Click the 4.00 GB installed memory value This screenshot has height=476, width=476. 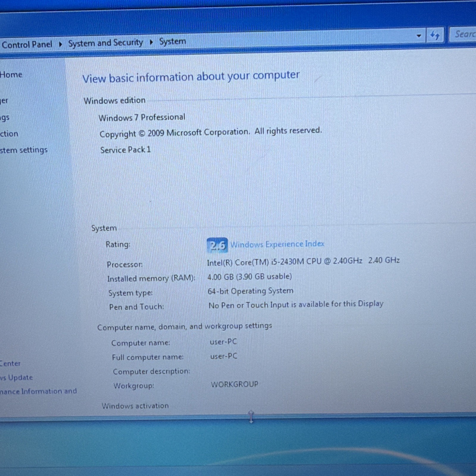coord(249,277)
